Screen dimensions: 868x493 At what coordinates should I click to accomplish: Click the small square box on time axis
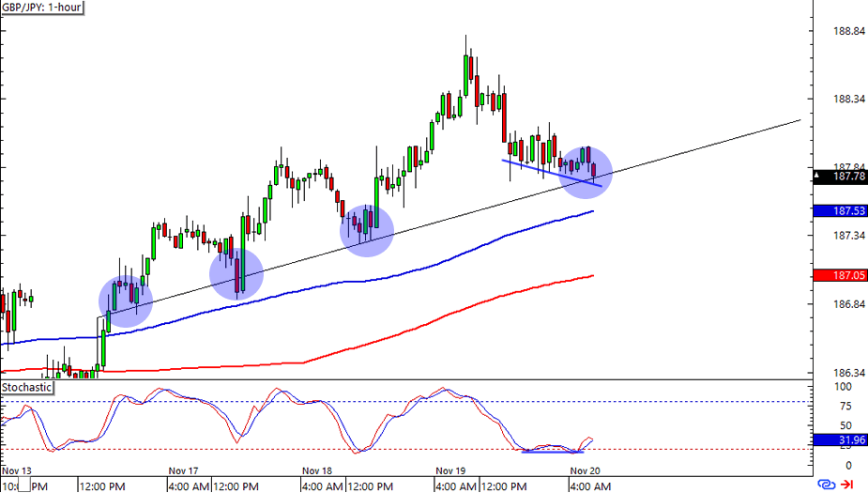[23, 486]
